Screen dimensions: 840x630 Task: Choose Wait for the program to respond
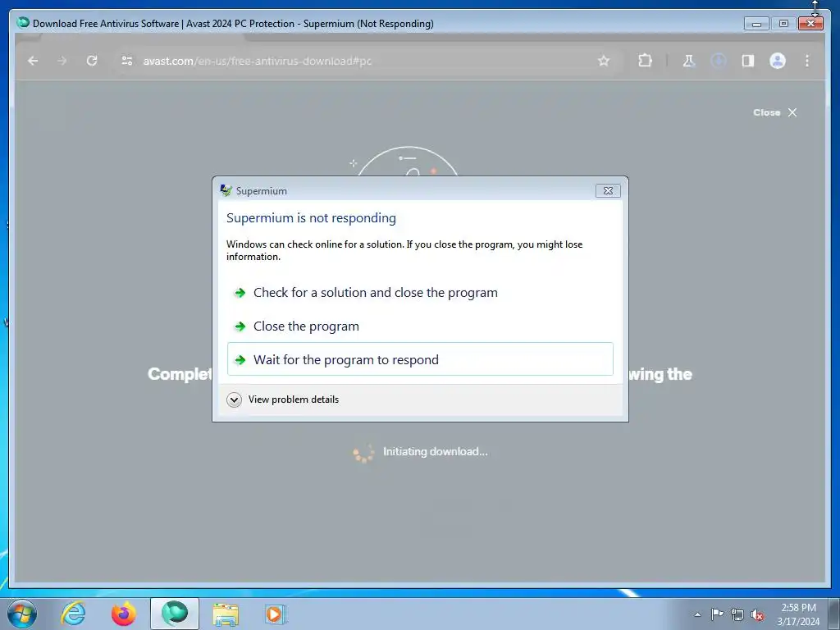click(x=420, y=359)
